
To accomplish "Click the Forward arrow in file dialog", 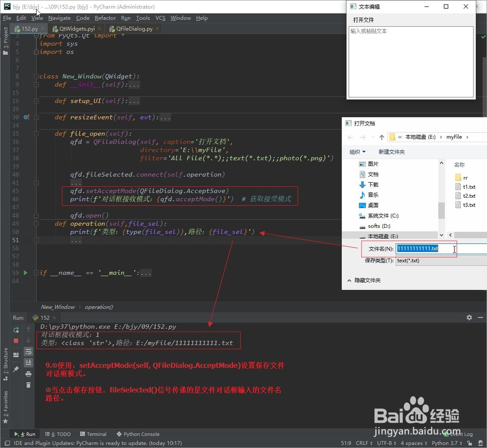I will [362, 137].
